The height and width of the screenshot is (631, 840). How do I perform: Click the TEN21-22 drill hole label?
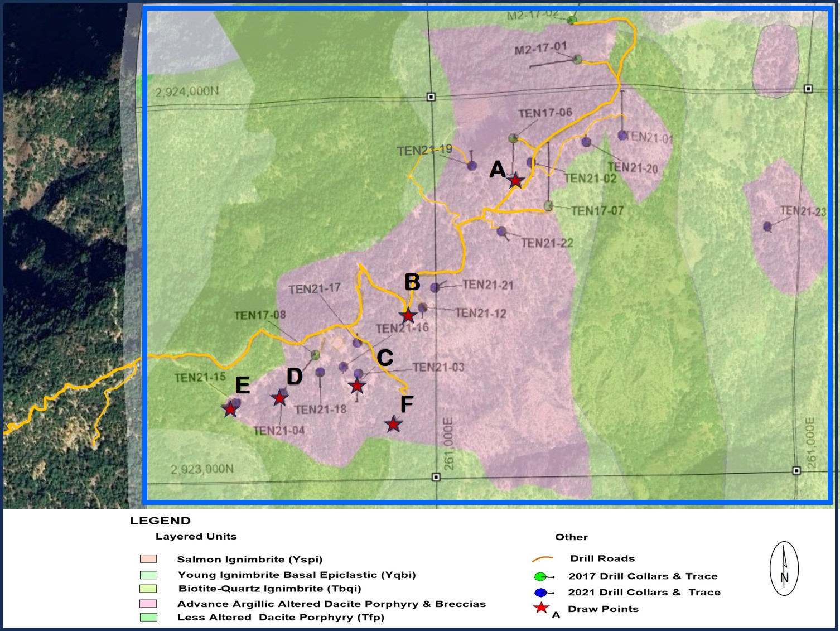tap(547, 243)
